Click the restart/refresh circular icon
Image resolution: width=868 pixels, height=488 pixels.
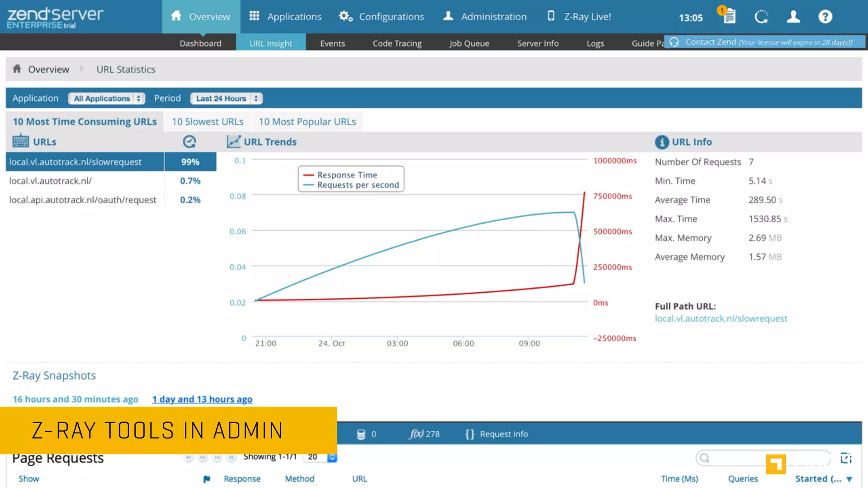[x=761, y=17]
